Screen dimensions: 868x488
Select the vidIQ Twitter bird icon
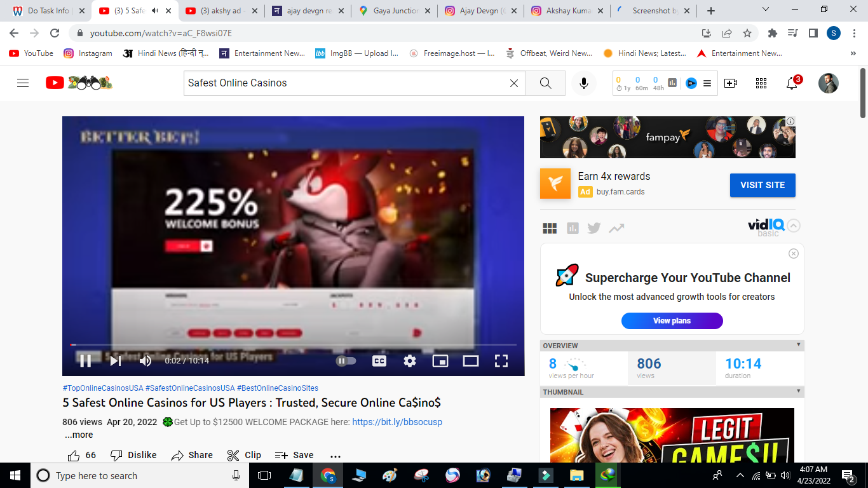tap(594, 229)
